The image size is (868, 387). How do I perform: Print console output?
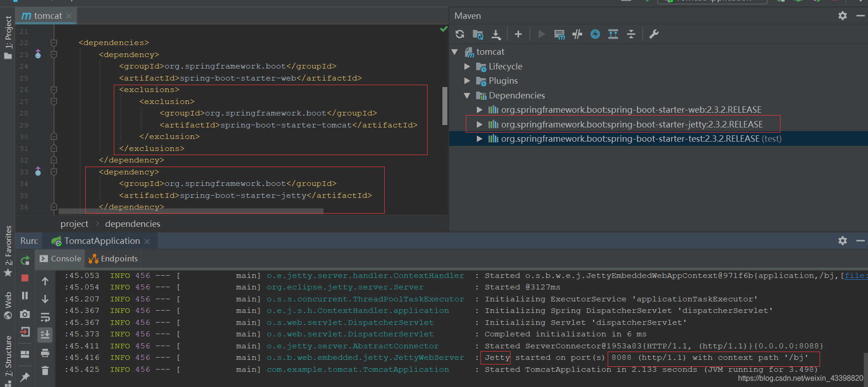tap(45, 353)
